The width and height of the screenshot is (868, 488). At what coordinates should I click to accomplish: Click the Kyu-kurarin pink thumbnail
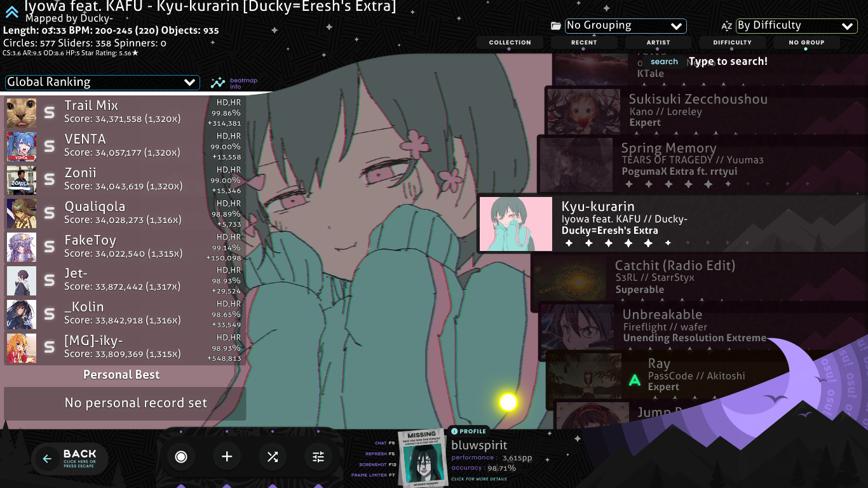pos(515,224)
